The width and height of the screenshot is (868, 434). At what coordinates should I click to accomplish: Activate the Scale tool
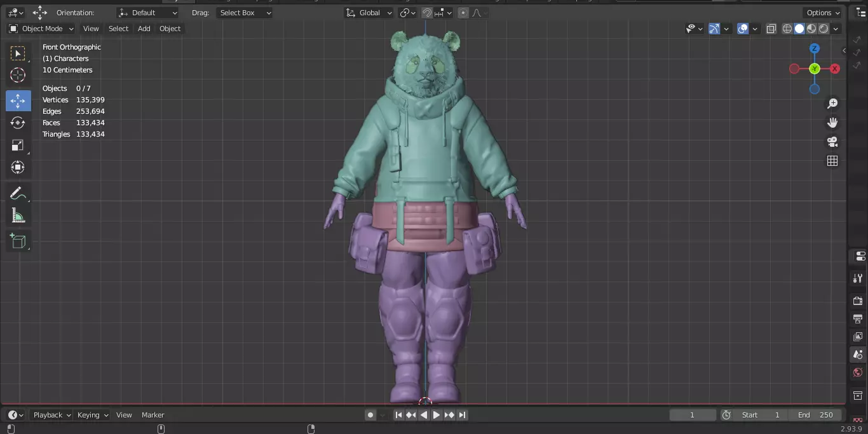coord(18,146)
